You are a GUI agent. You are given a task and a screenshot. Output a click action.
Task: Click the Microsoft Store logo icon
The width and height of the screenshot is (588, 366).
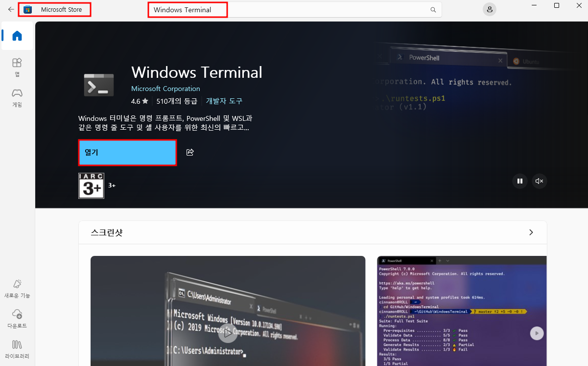pyautogui.click(x=27, y=10)
